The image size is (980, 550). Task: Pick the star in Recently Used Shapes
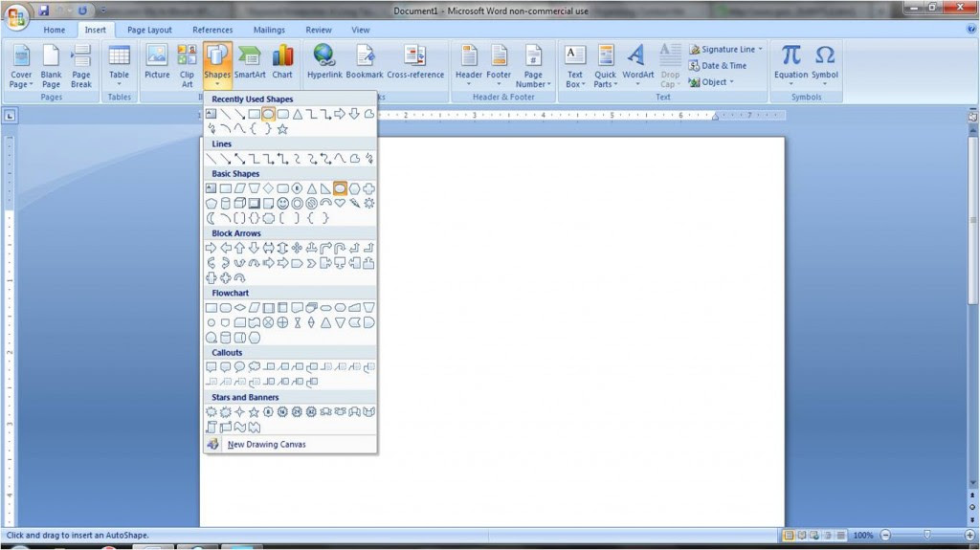tap(282, 129)
